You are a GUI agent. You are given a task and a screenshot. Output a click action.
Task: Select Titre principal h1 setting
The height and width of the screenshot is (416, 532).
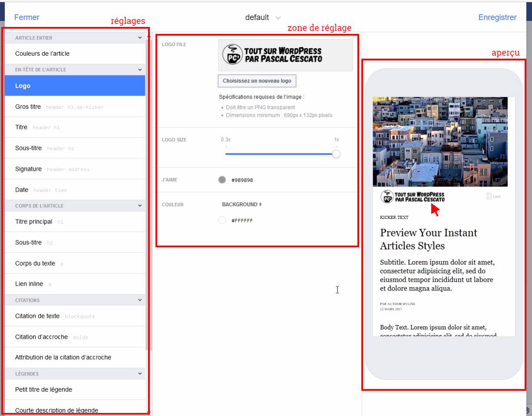pyautogui.click(x=75, y=222)
